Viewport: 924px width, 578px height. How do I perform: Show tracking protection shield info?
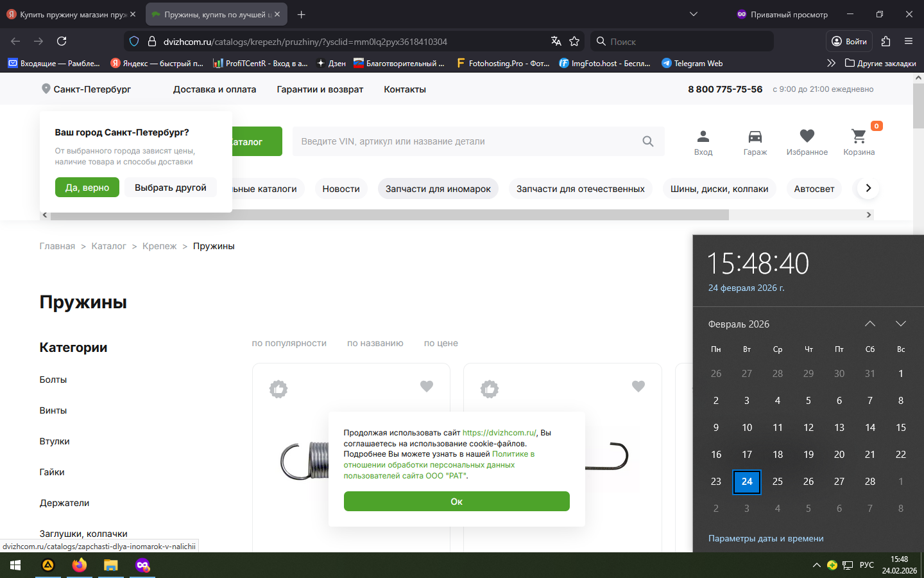pos(134,41)
